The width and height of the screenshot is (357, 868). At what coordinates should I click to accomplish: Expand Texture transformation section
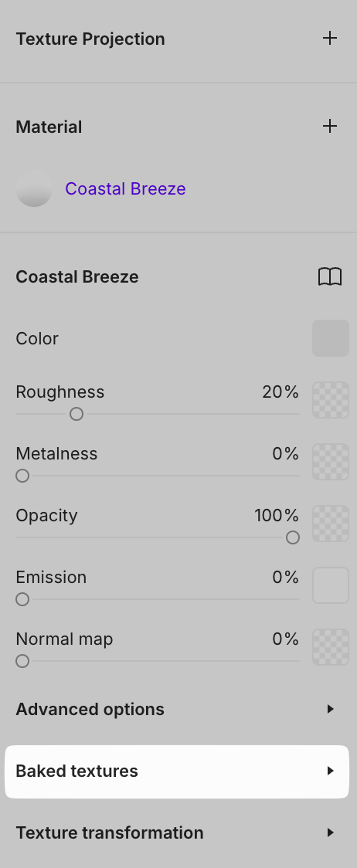point(177,832)
